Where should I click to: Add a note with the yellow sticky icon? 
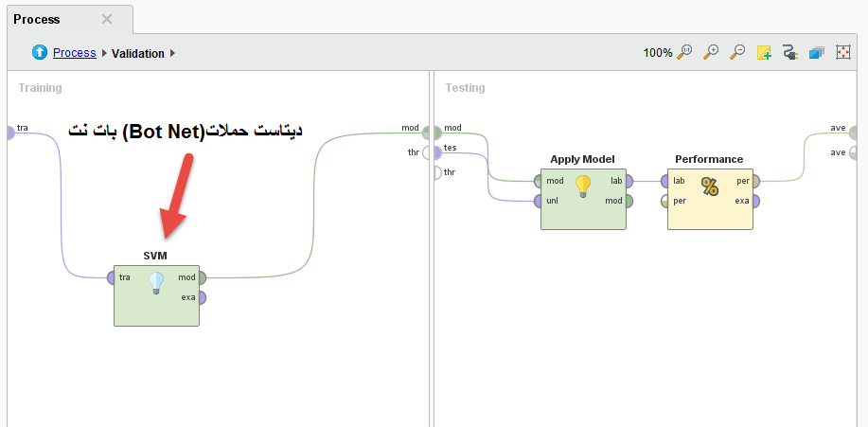click(x=764, y=53)
